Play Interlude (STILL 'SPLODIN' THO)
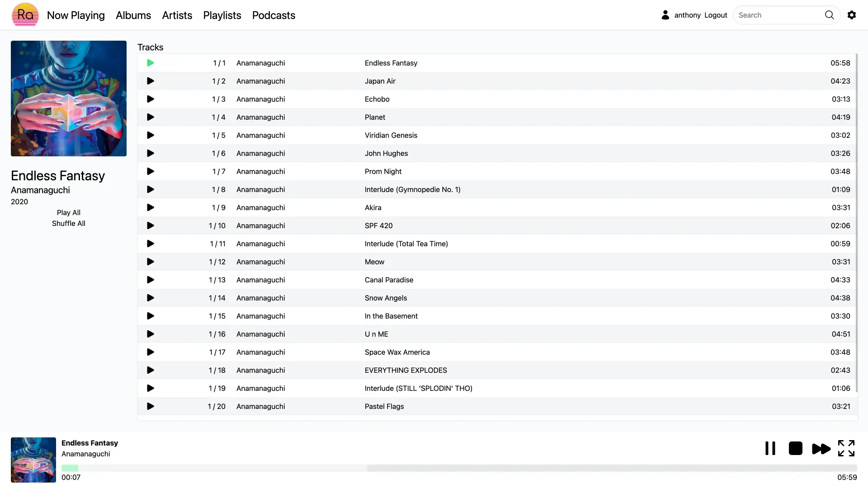 pyautogui.click(x=151, y=388)
